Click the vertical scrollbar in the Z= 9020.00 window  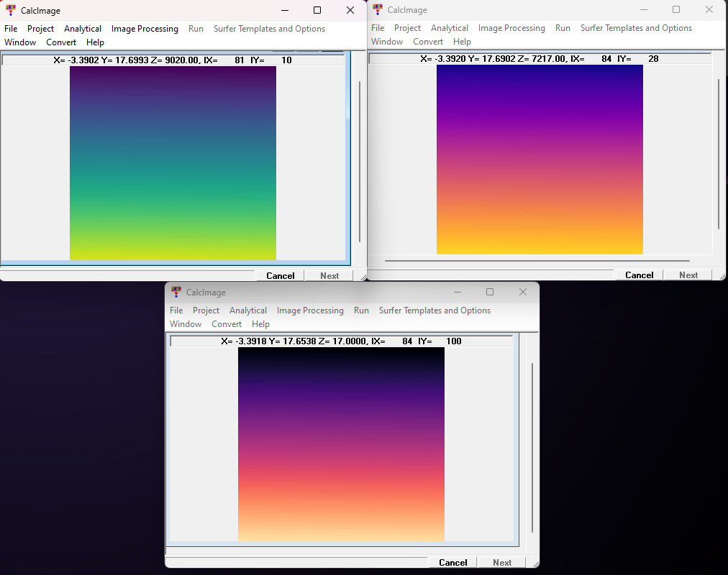tap(360, 162)
